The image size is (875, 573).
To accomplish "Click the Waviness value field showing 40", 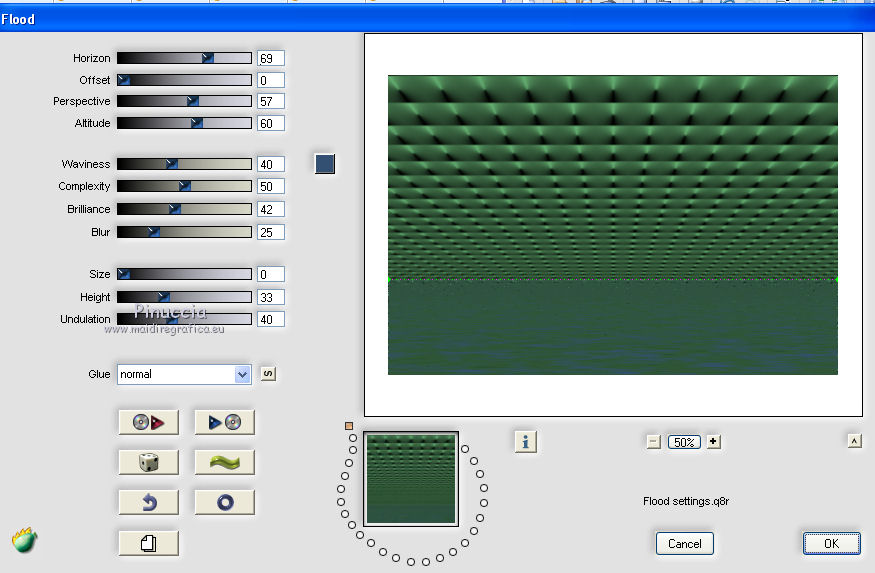I will [x=271, y=164].
